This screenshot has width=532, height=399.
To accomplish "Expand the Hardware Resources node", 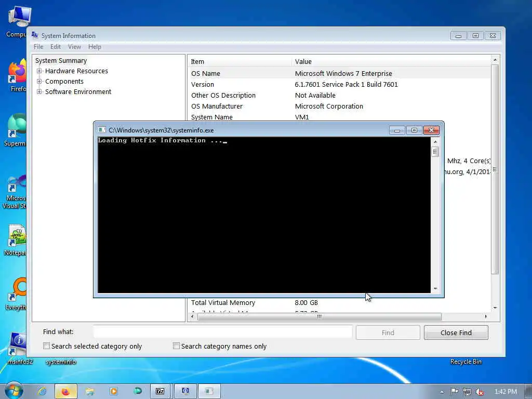I will tap(39, 71).
